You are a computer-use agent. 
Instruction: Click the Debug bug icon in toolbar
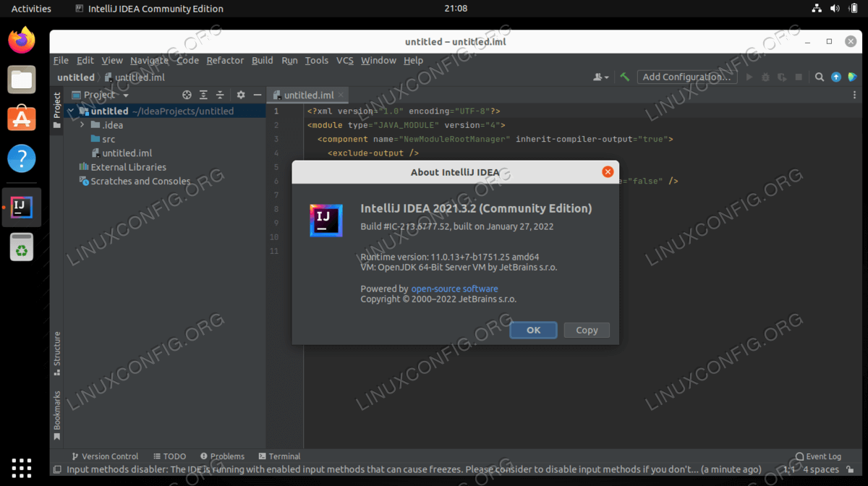pyautogui.click(x=766, y=77)
